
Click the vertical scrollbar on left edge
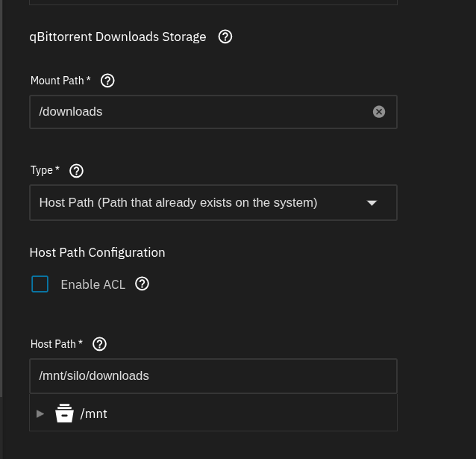pyautogui.click(x=1, y=198)
